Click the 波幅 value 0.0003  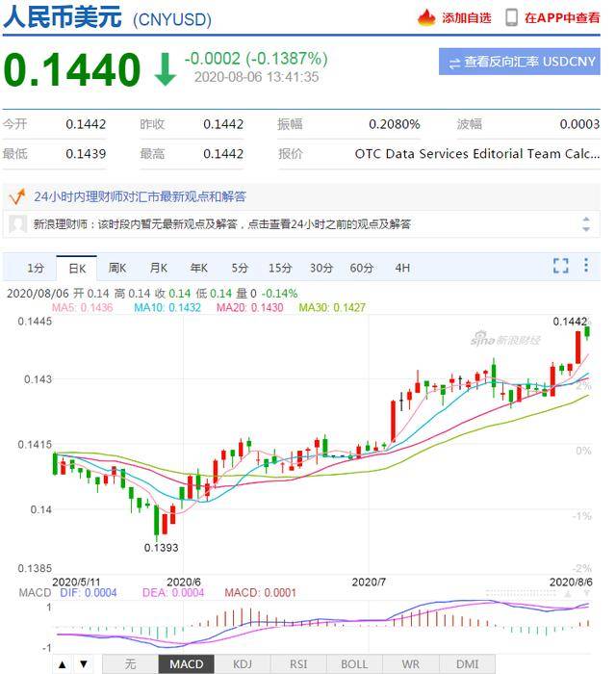[579, 124]
